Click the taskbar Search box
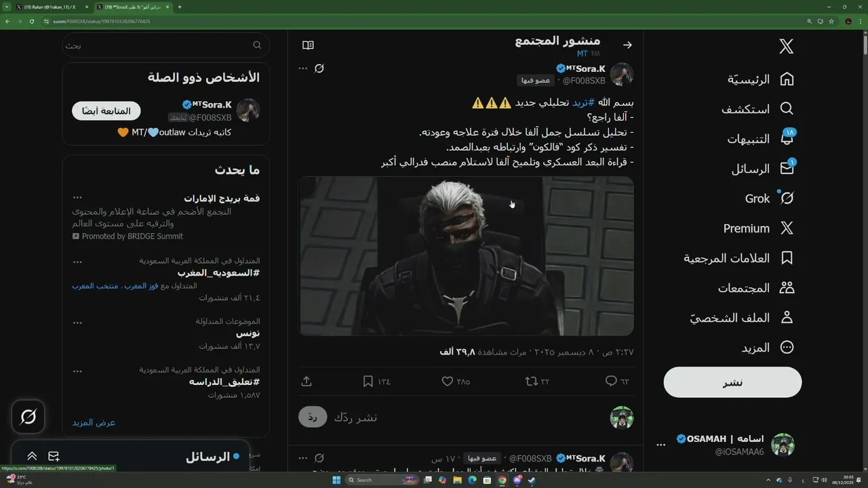Image resolution: width=868 pixels, height=488 pixels. click(x=383, y=480)
